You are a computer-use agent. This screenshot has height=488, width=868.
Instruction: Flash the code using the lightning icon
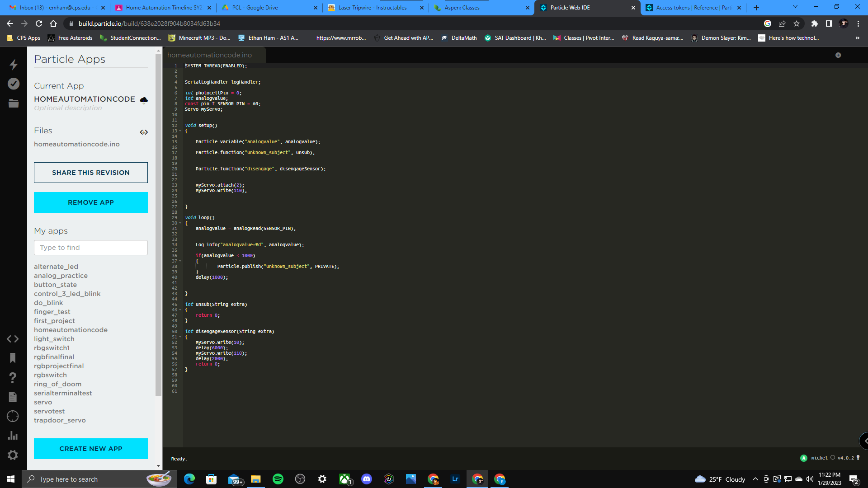(13, 65)
